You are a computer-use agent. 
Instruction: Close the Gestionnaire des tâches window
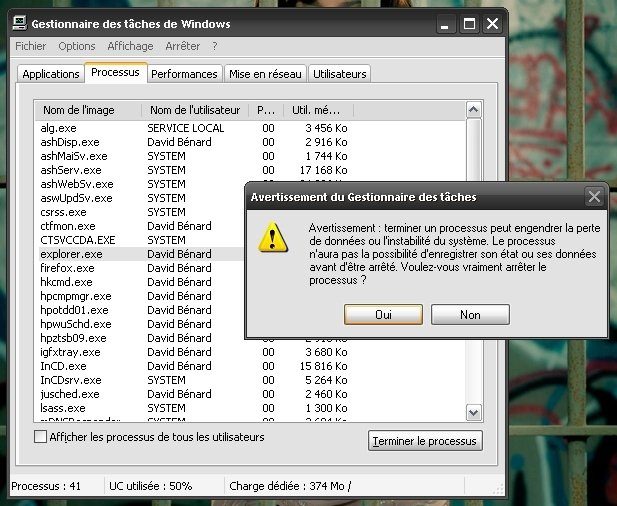pos(493,24)
